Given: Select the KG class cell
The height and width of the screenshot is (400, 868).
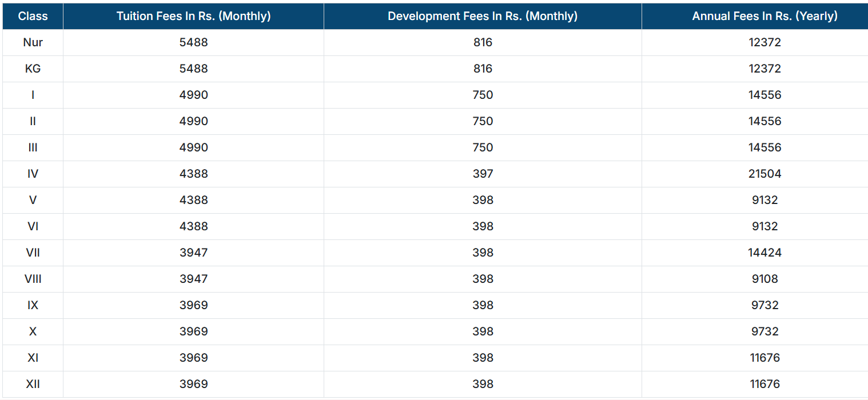Looking at the screenshot, I should click(x=33, y=69).
